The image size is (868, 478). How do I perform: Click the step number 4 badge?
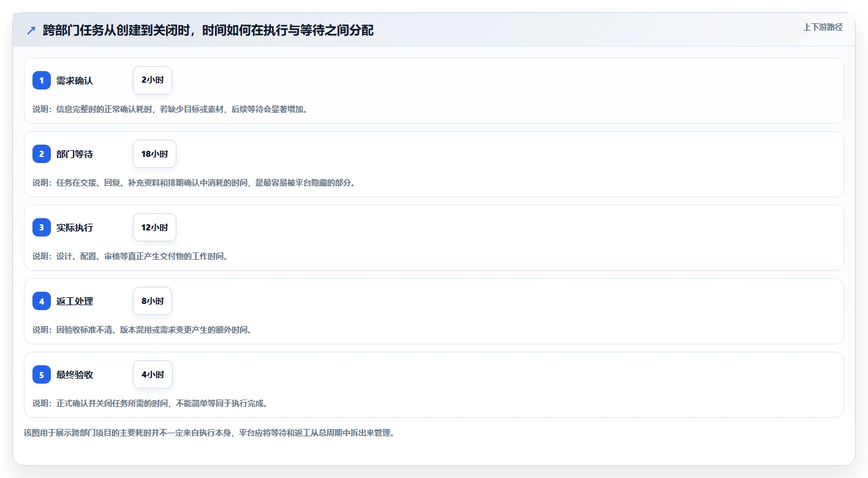42,301
